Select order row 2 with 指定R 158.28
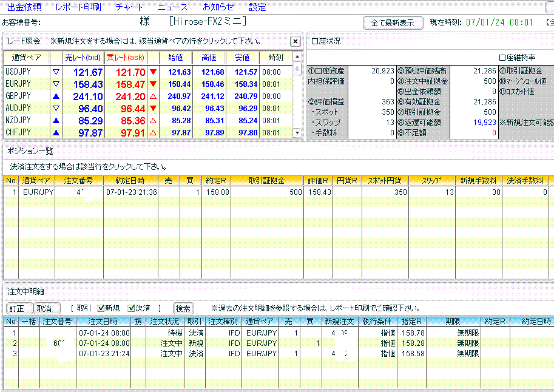Viewport: 554px width, 392px height. pos(277,343)
